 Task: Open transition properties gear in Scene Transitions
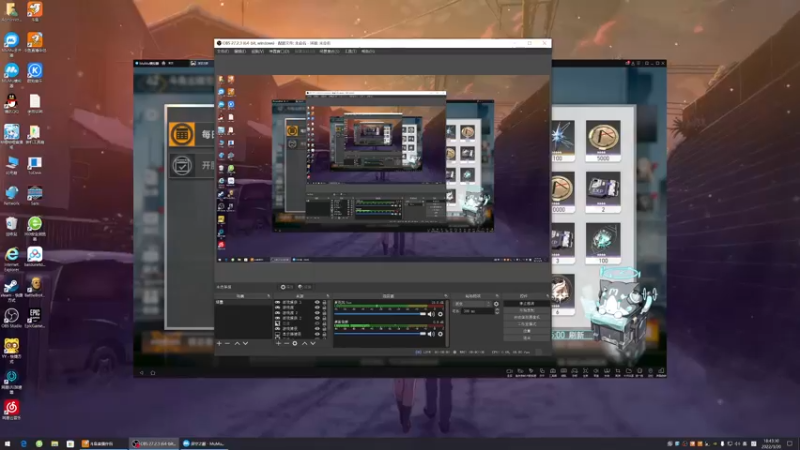coord(496,304)
